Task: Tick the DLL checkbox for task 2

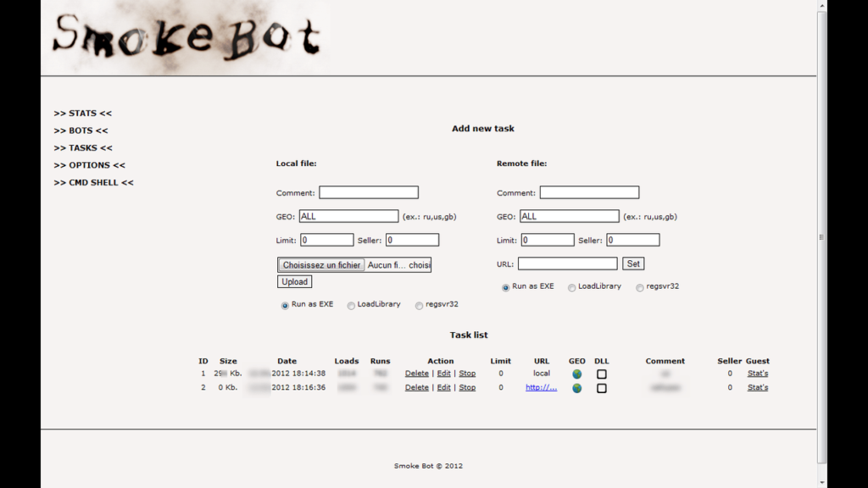Action: [x=602, y=388]
